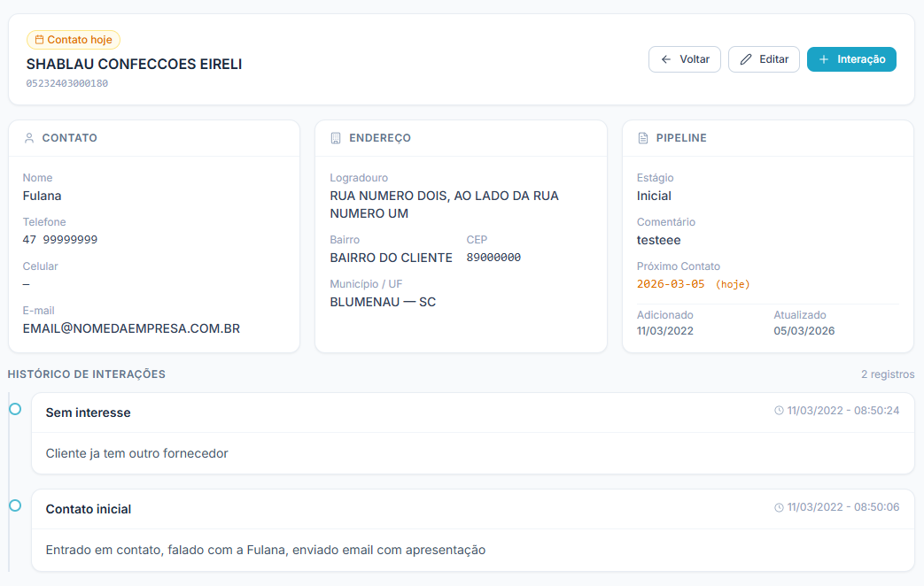The width and height of the screenshot is (924, 586).
Task: Click the back arrow inside the Voltar button
Action: point(667,58)
